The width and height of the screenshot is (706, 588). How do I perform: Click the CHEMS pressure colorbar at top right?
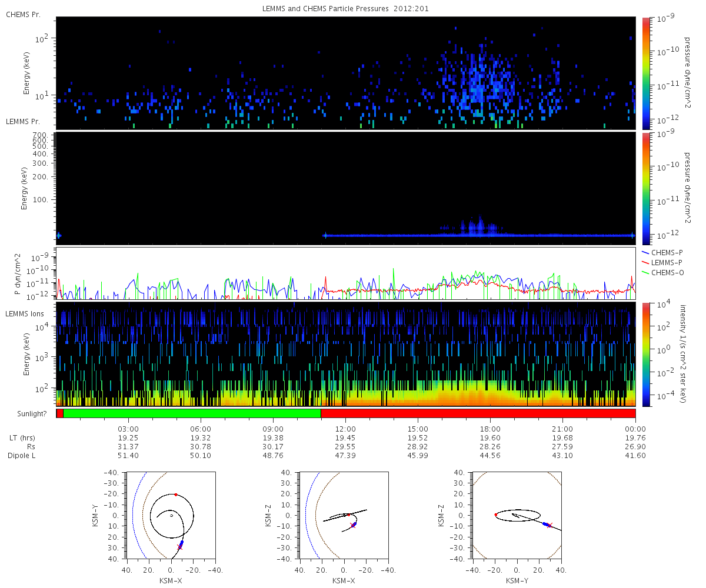click(x=646, y=73)
